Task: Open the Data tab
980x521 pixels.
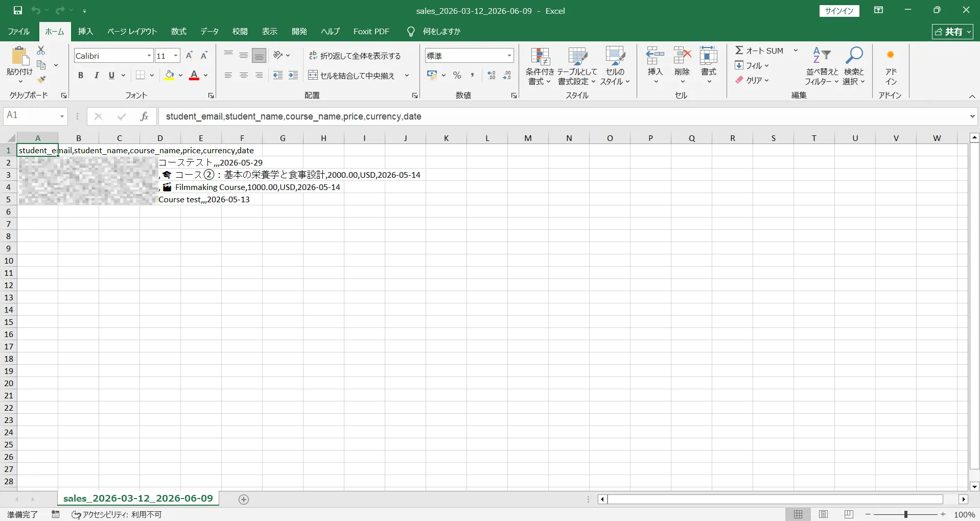Action: [209, 32]
